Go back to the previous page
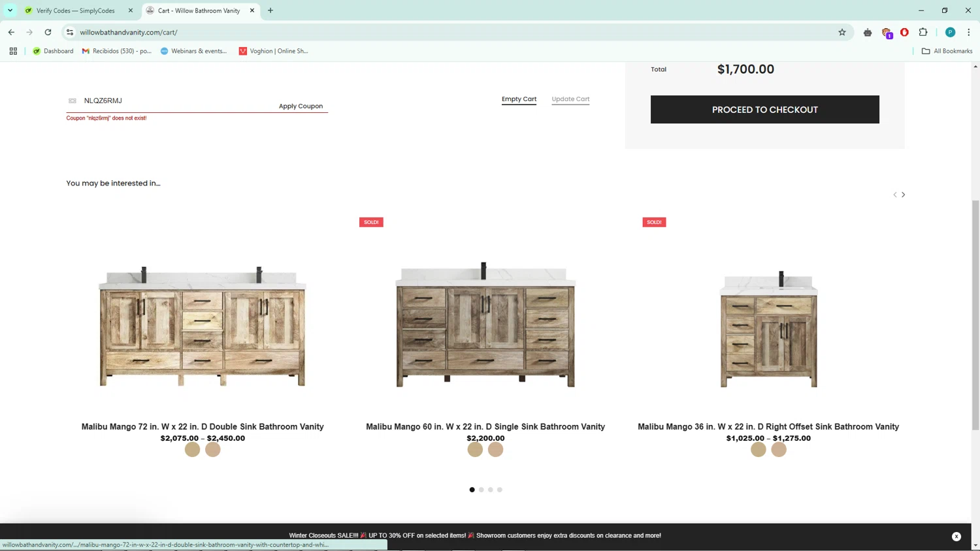980x551 pixels. [x=11, y=32]
